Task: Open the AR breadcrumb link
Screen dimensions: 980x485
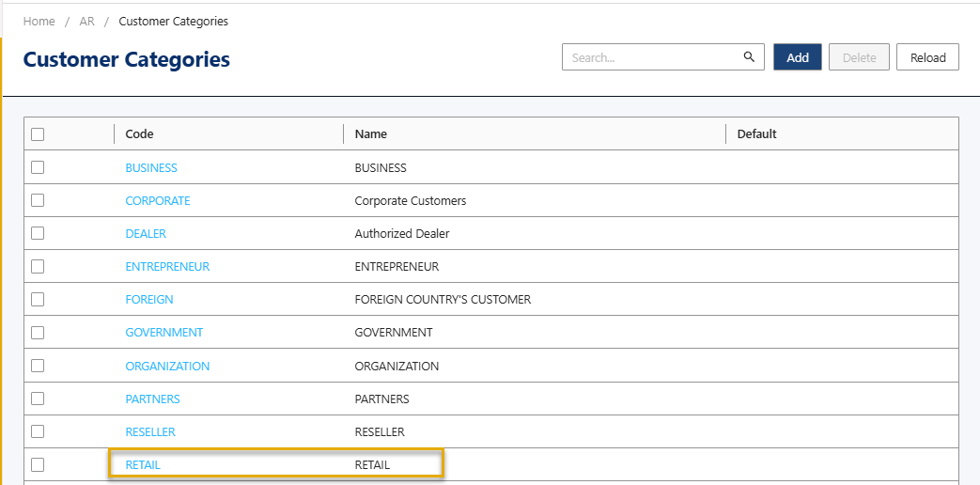Action: click(86, 22)
